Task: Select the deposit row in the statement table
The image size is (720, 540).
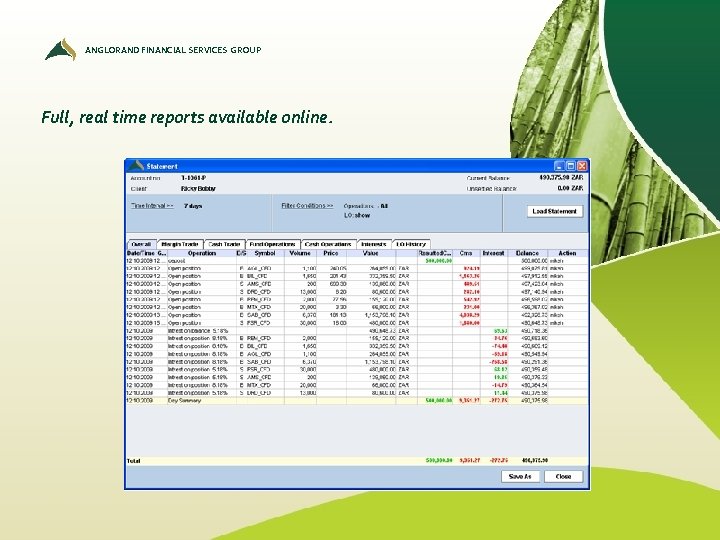Action: 356,260
